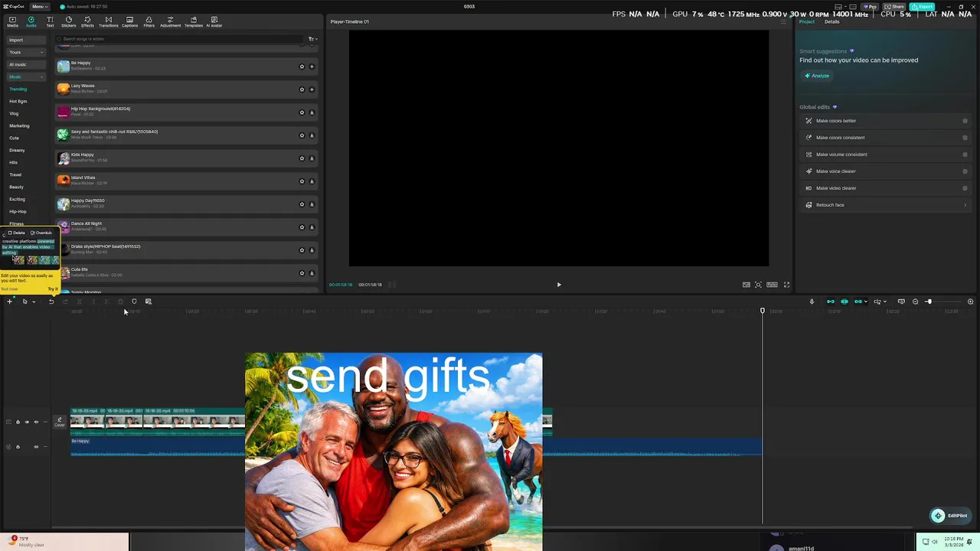Viewport: 980px width, 551px height.
Task: Collapse the Music category expander
Action: point(41,77)
